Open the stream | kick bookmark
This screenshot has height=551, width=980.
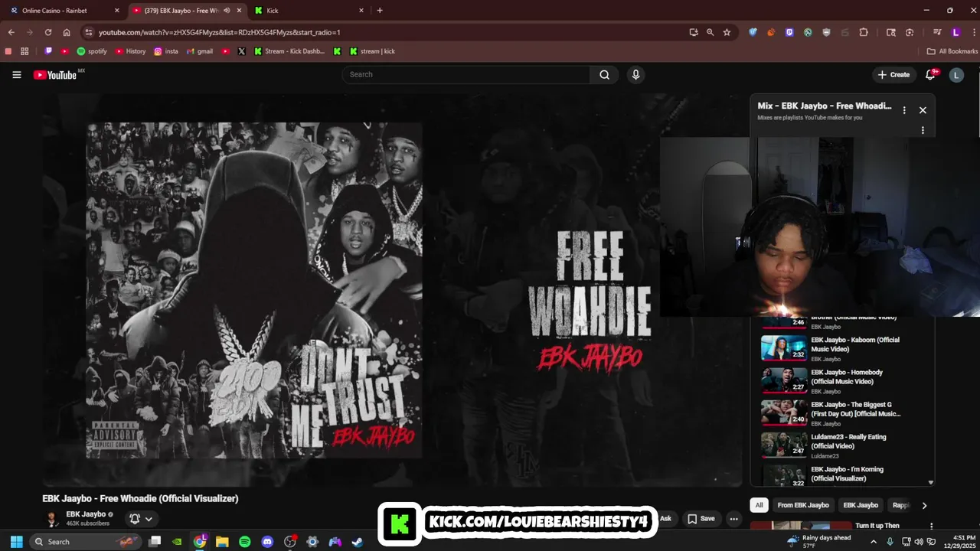pyautogui.click(x=372, y=51)
